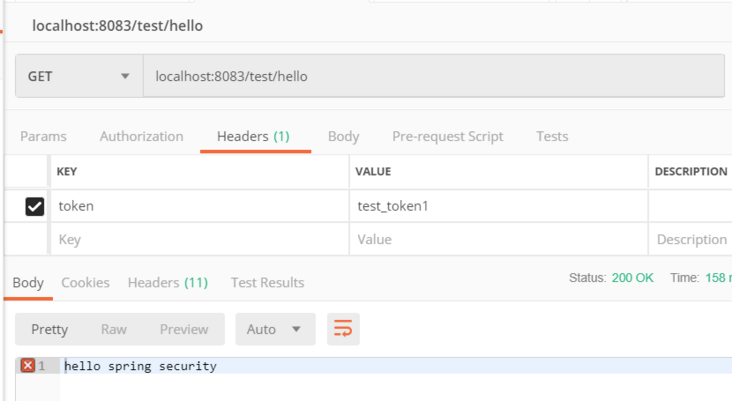
Task: Expand the Auto format dropdown
Action: coord(275,329)
